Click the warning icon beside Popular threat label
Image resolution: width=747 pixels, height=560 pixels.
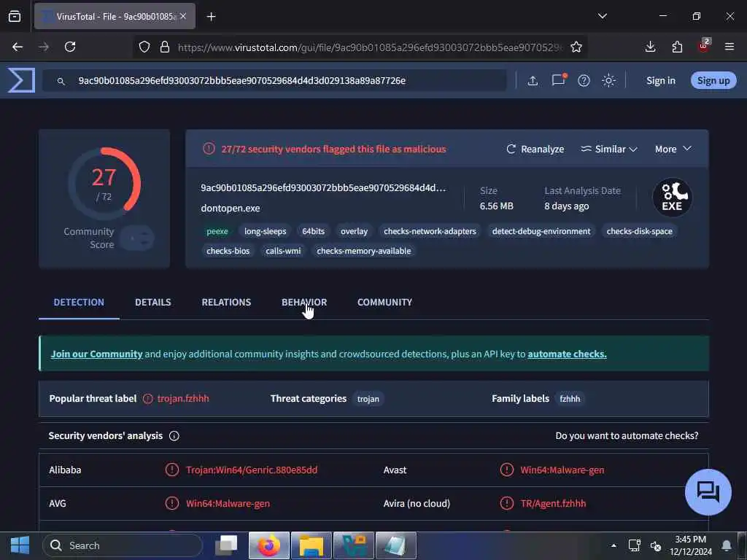(x=148, y=399)
